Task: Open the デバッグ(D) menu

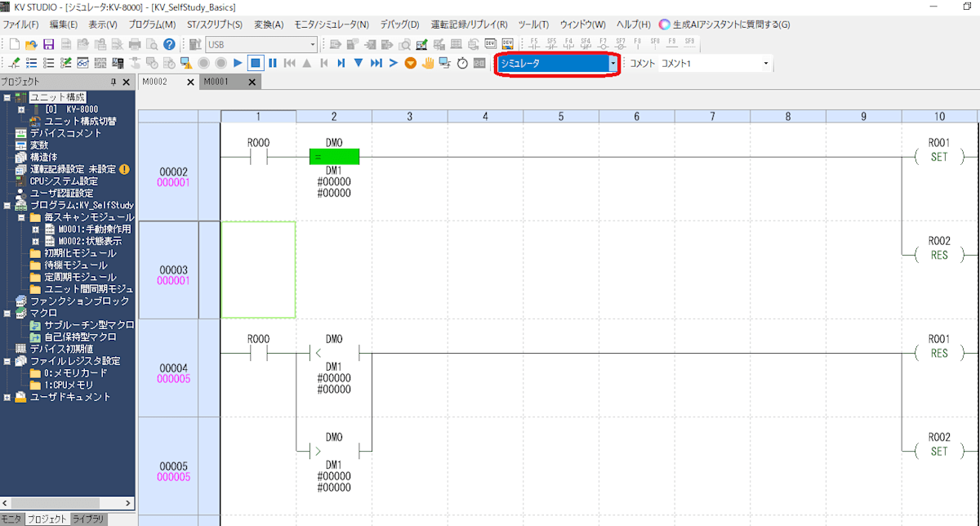Action: (399, 25)
